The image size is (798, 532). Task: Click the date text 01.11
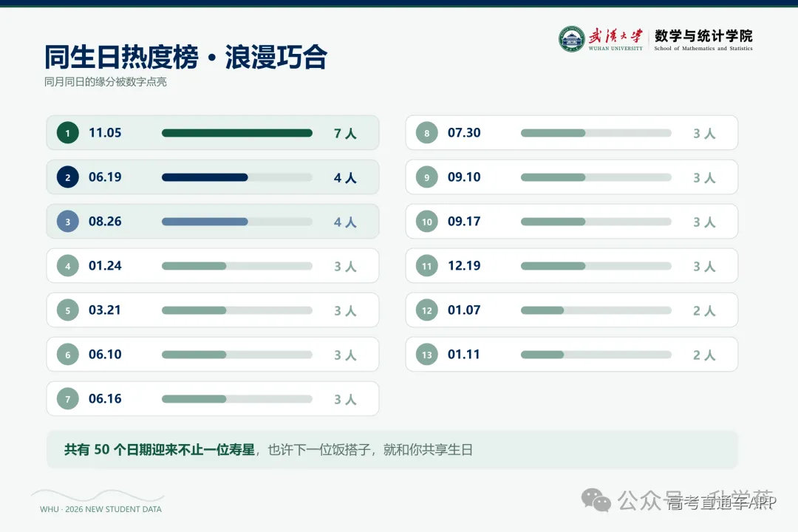click(464, 355)
